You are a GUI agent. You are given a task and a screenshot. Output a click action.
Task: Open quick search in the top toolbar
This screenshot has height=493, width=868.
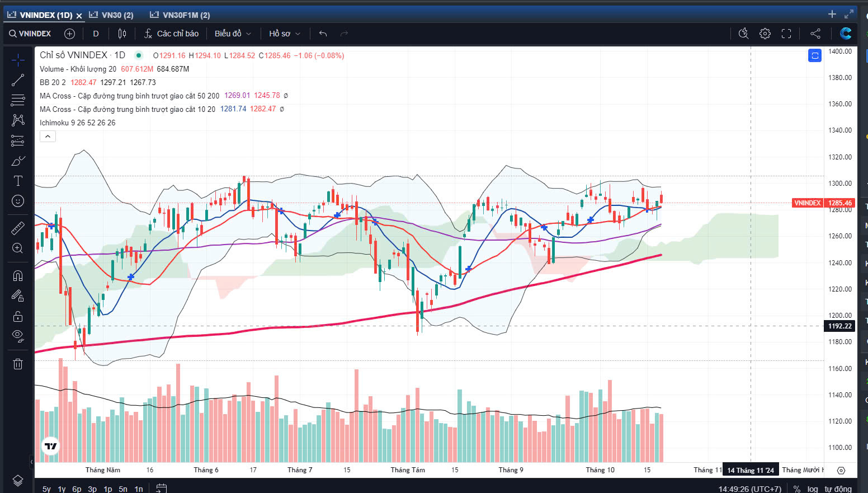743,34
